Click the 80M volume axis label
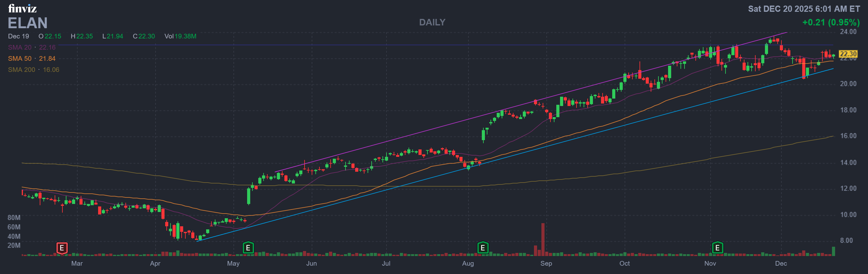Screen dimensions: 868x274 [14, 218]
